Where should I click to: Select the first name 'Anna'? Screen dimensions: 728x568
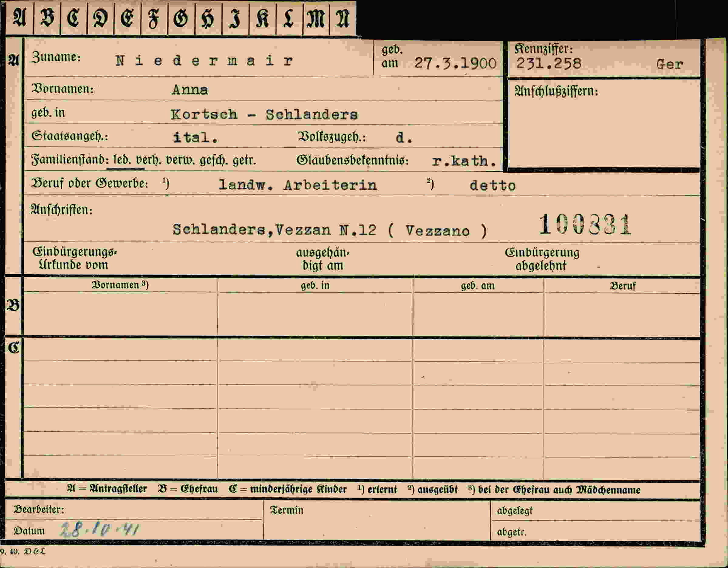point(190,90)
